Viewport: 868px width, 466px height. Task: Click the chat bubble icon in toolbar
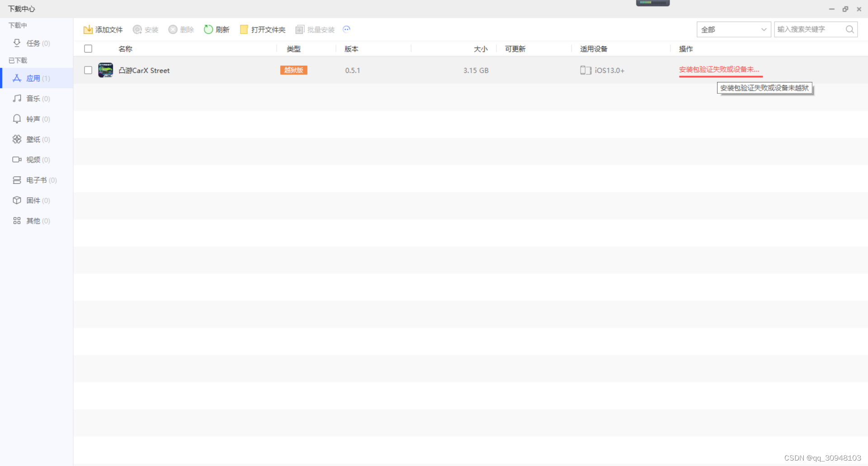pyautogui.click(x=347, y=29)
